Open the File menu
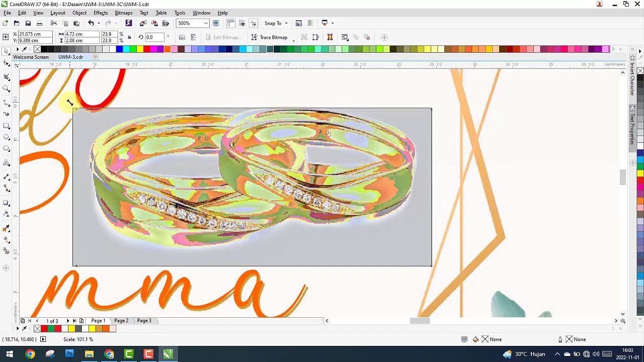The width and height of the screenshot is (644, 362). (8, 13)
